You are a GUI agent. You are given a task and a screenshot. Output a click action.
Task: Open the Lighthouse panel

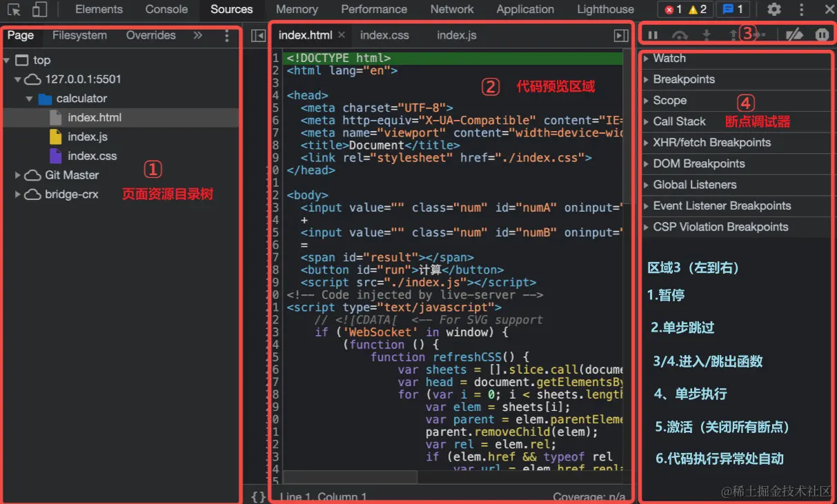pos(605,10)
